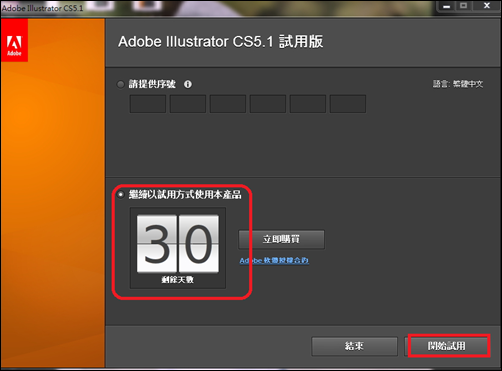Viewport: 502px width, 371px height.
Task: Click the Adobe logo icon
Action: pyautogui.click(x=14, y=40)
